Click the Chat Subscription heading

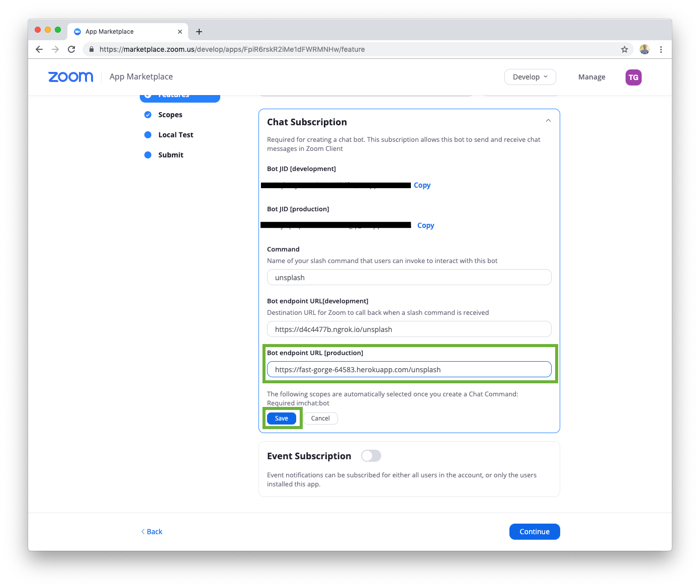coord(307,122)
